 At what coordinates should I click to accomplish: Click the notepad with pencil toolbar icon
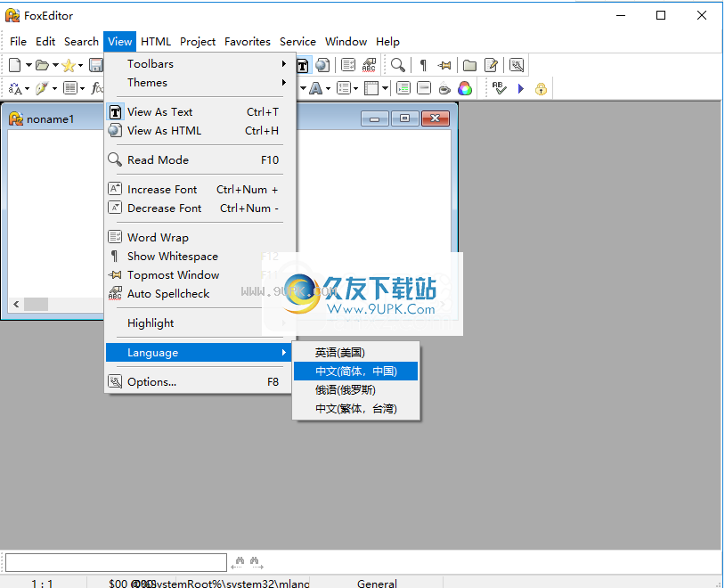click(x=491, y=65)
